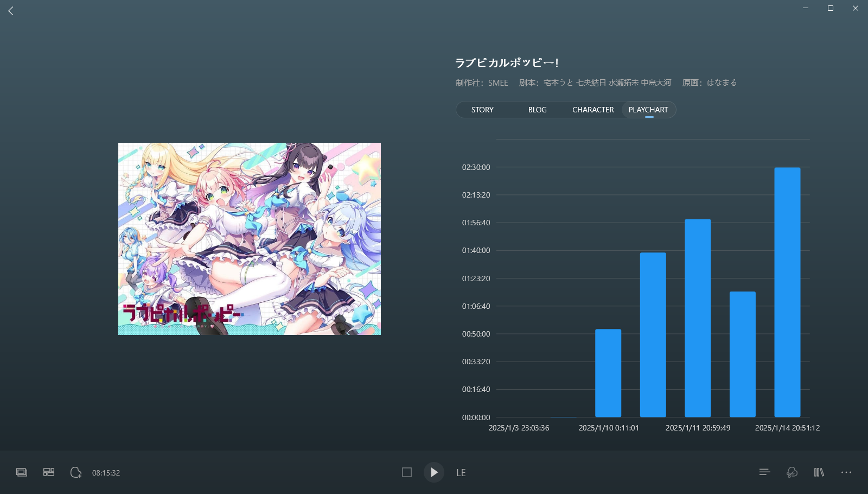The height and width of the screenshot is (494, 868).
Task: Click the game cover artwork thumbnail
Action: coord(250,239)
